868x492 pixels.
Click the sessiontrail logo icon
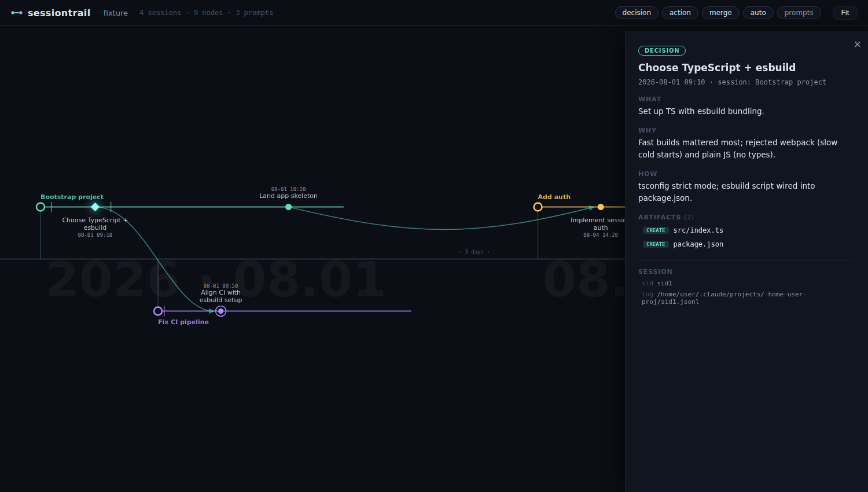pos(17,13)
